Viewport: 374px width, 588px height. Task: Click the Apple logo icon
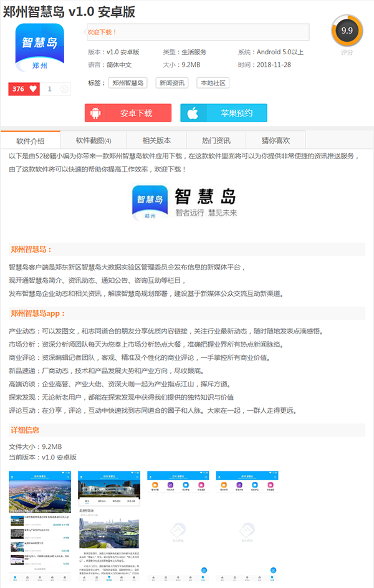193,113
